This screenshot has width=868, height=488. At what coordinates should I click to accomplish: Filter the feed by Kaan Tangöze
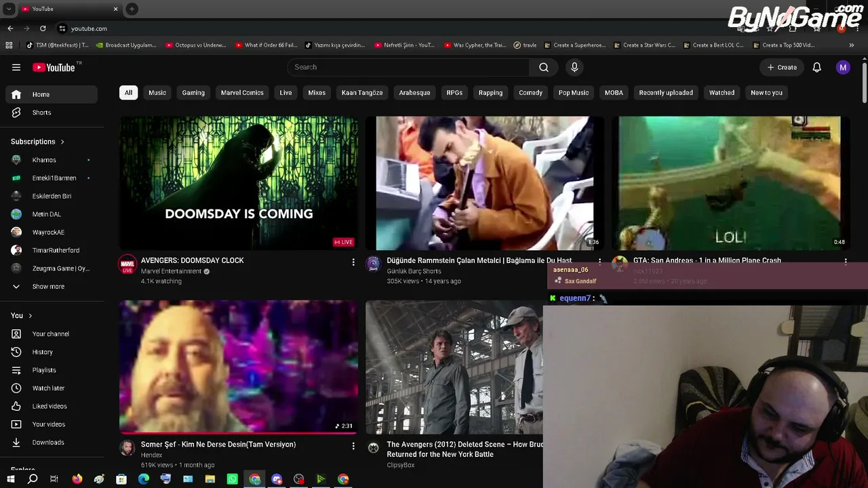point(362,93)
